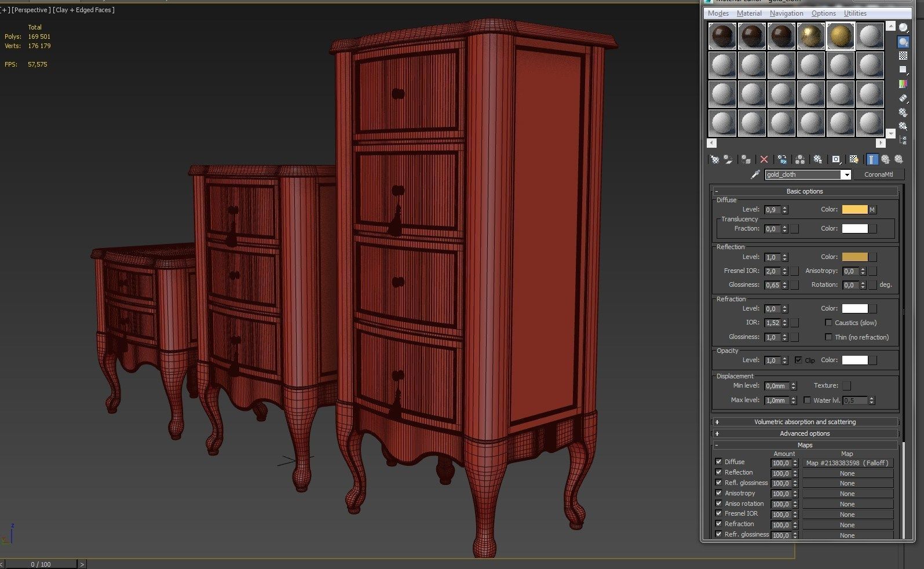
Task: Click the Material/Map Navigator icon
Action: (x=903, y=140)
